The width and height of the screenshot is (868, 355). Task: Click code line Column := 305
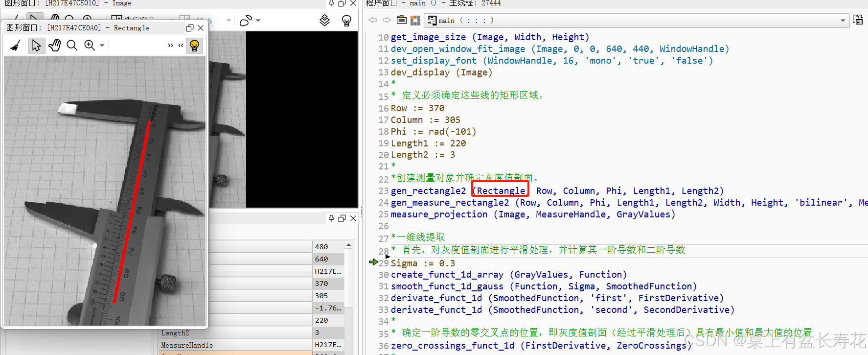[426, 120]
